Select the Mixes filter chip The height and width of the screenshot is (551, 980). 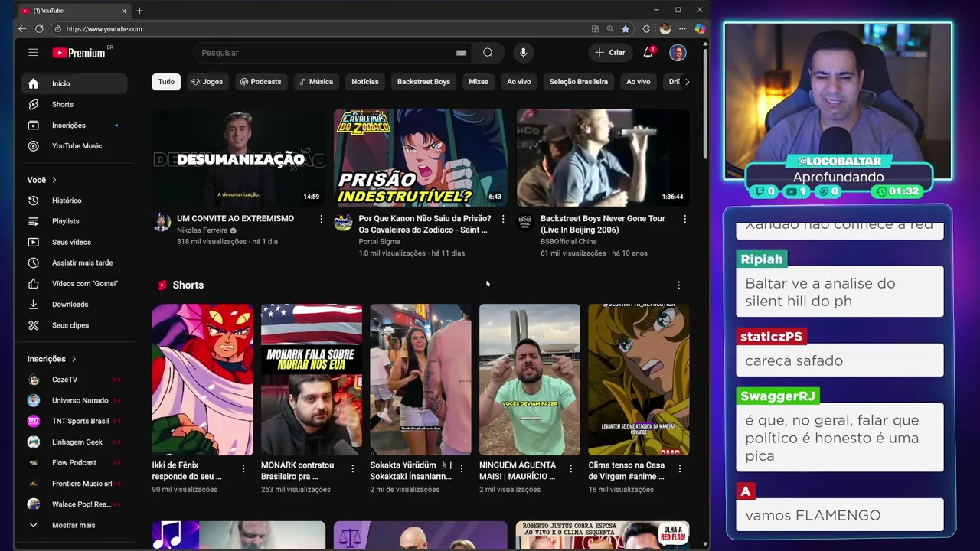click(x=479, y=82)
